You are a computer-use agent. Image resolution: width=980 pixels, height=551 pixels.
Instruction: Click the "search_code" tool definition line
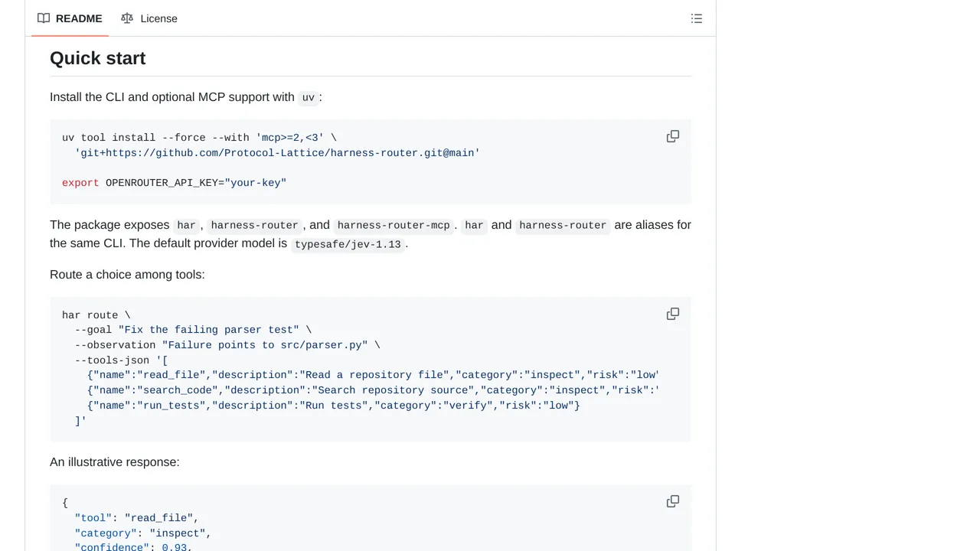click(373, 390)
